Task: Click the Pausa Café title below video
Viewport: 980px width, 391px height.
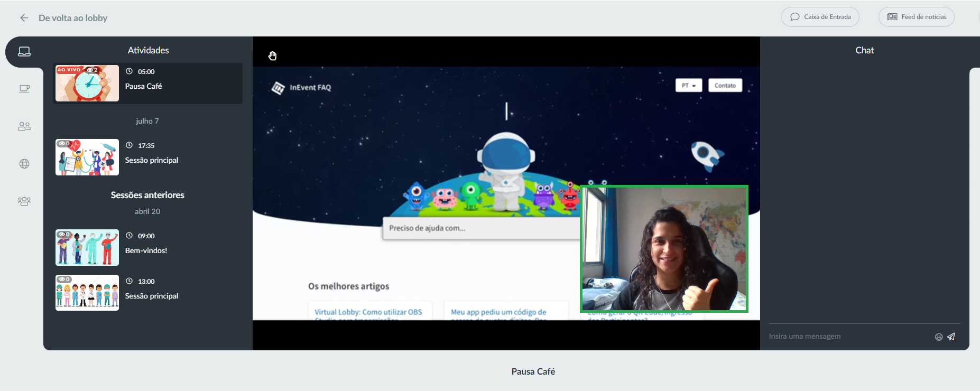Action: coord(533,371)
